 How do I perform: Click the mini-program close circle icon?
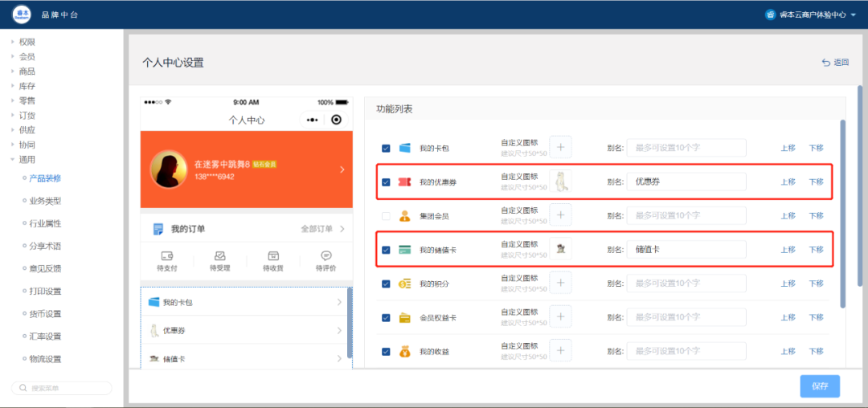coord(336,120)
